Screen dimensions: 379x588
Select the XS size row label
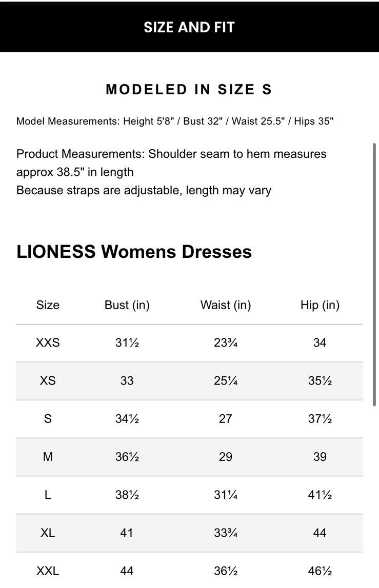[x=48, y=381]
